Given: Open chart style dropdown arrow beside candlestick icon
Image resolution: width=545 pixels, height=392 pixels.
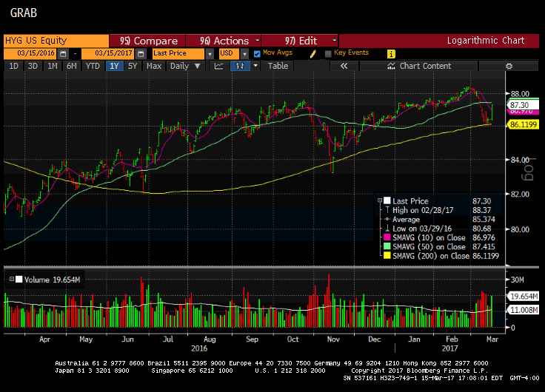Looking at the screenshot, I should tap(255, 66).
